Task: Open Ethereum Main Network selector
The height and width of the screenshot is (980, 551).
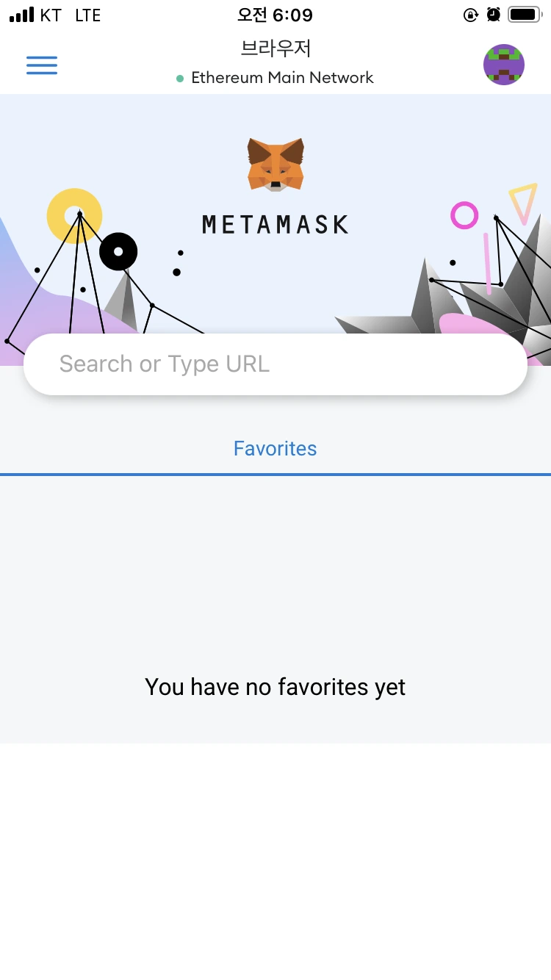Action: (x=275, y=78)
